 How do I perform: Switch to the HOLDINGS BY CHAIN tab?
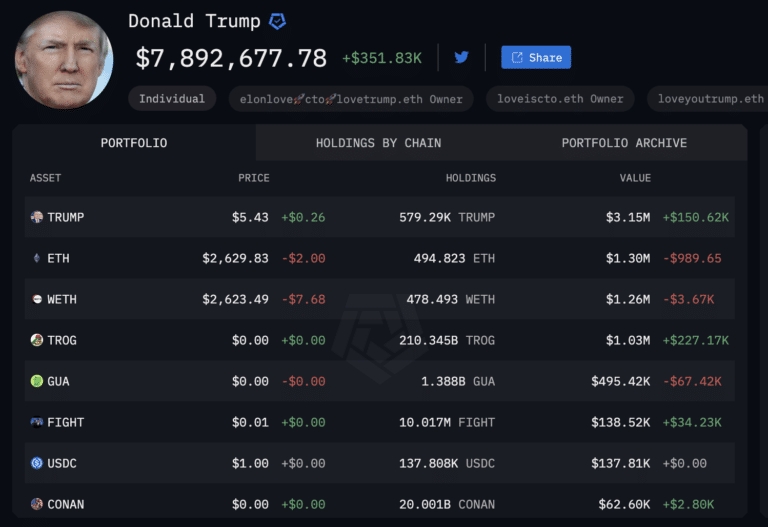click(x=378, y=143)
